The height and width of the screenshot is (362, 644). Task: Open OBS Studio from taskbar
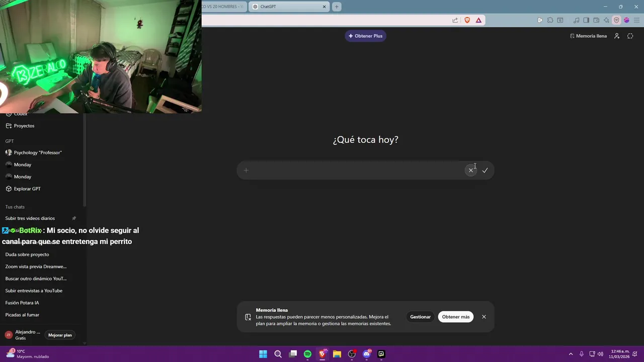pyautogui.click(x=352, y=354)
